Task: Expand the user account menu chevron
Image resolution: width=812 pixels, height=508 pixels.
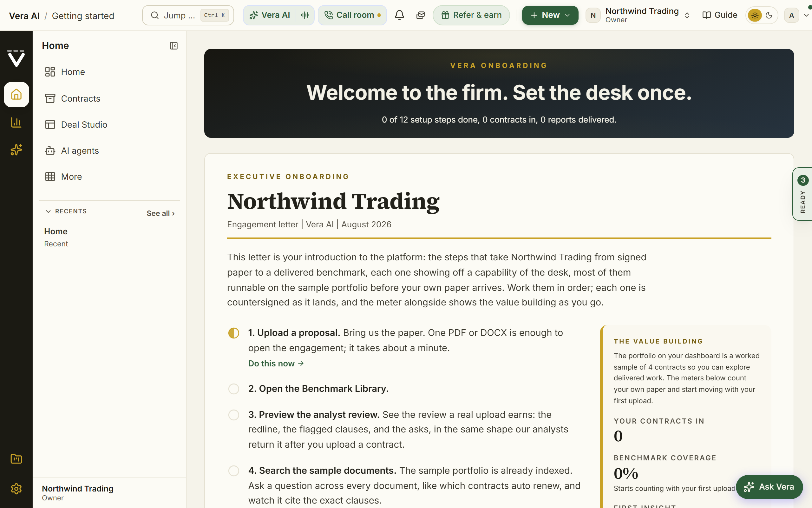Action: point(806,15)
